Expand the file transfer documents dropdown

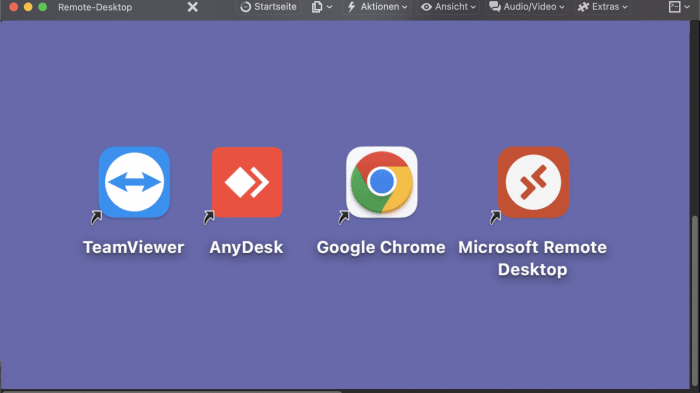click(x=321, y=7)
